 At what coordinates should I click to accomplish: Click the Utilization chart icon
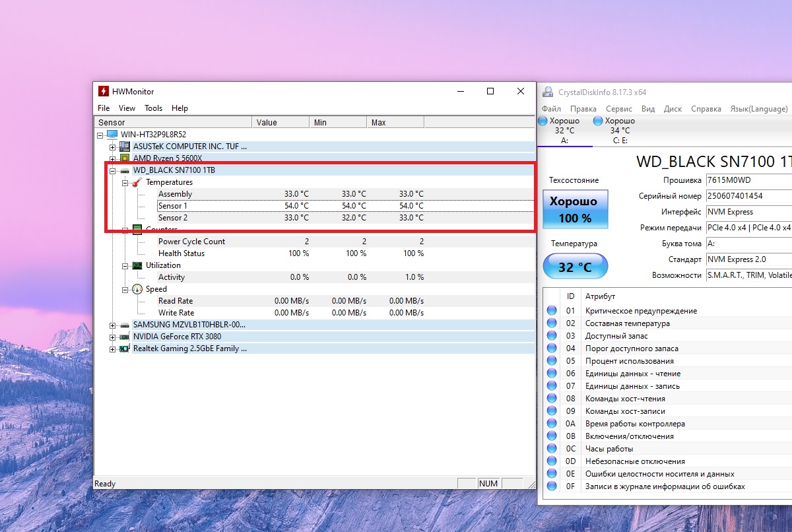(137, 265)
